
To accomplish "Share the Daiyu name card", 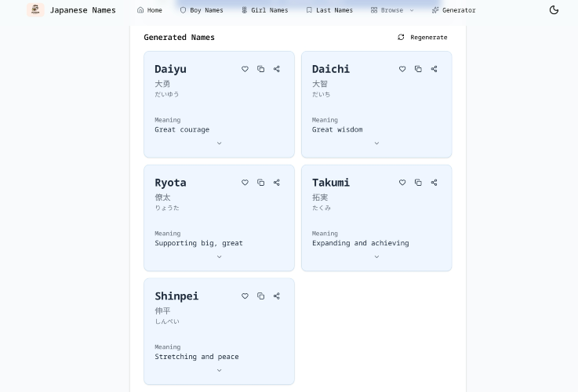I will tap(276, 69).
